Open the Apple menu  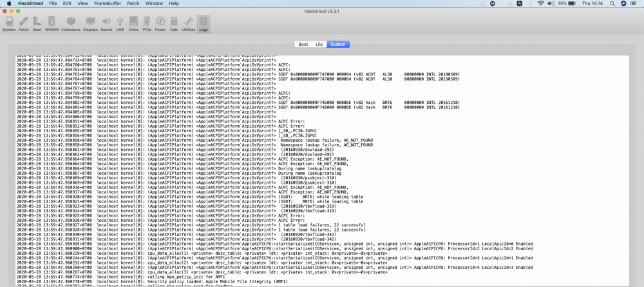click(8, 3)
